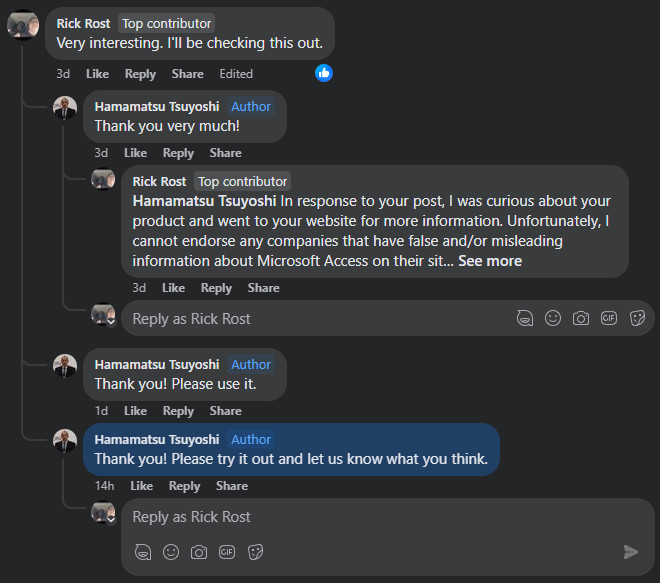Open Rick Rost's profile picture on the top comment
This screenshot has width=660, height=583.
pyautogui.click(x=23, y=25)
